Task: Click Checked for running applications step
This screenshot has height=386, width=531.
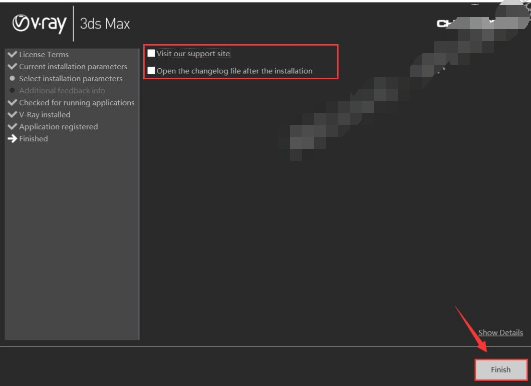Action: tap(77, 103)
